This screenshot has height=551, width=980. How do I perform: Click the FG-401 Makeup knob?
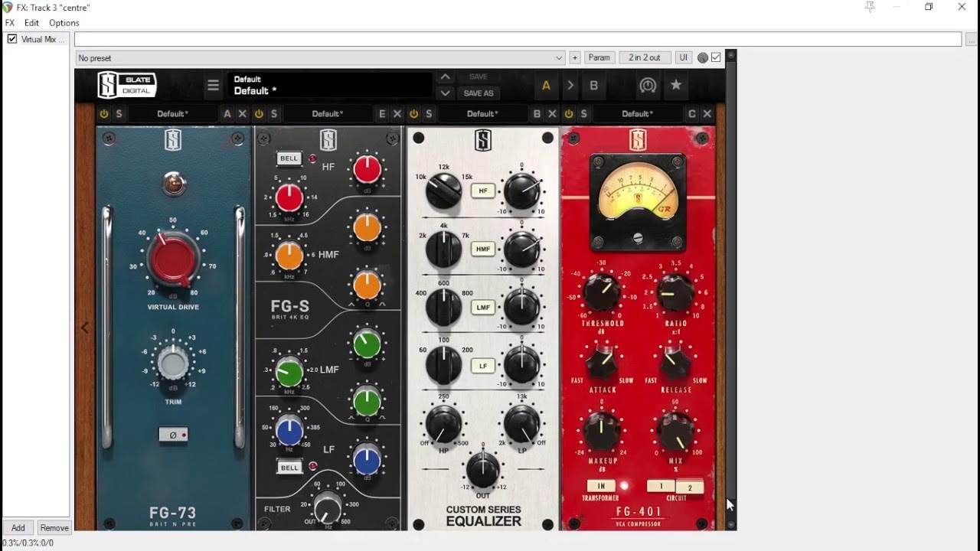pos(602,432)
